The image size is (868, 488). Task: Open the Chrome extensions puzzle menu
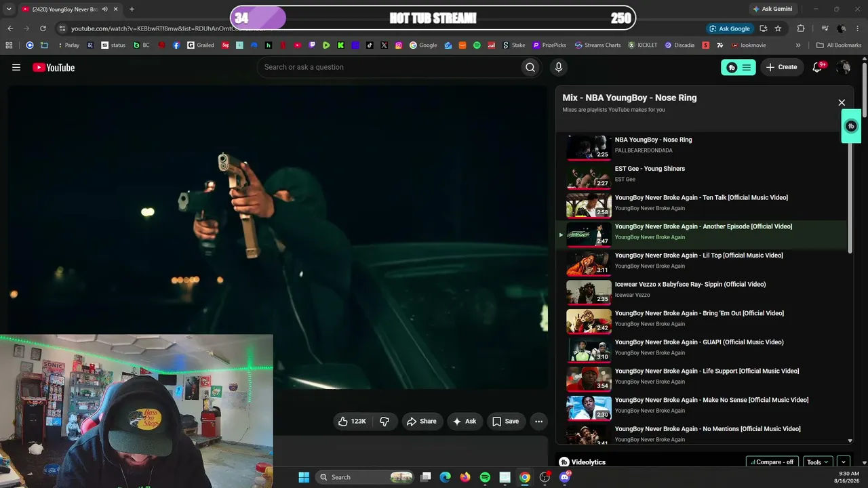click(801, 28)
